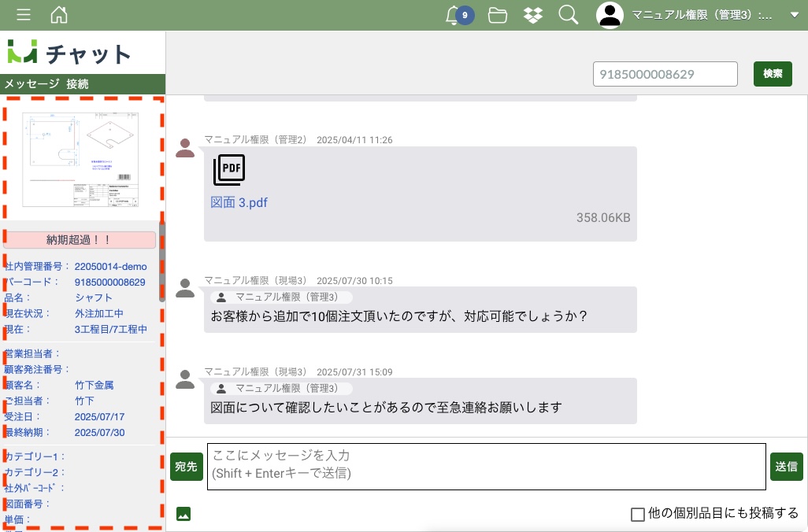Click the magnifier search icon in header
Viewport: 808px width, 532px height.
[568, 15]
